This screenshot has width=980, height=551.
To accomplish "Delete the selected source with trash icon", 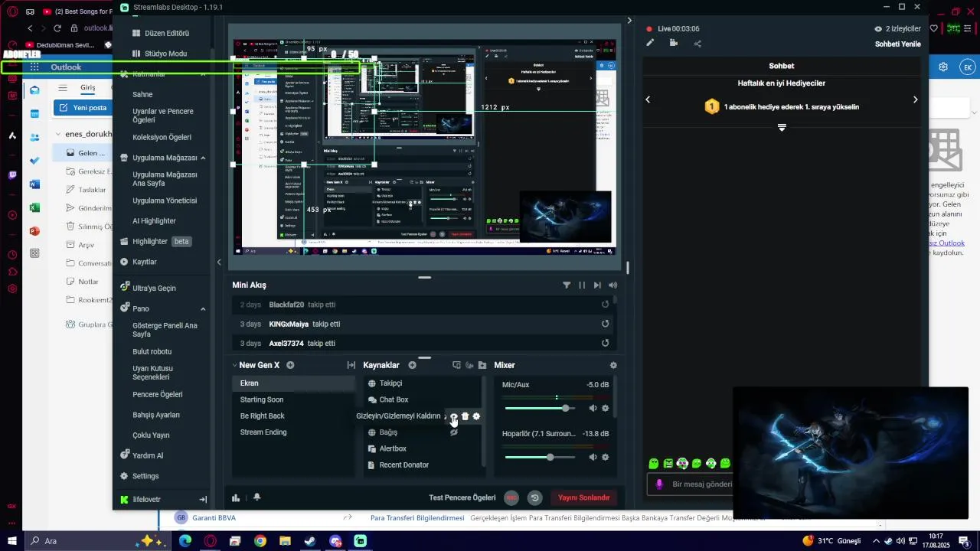I will (x=465, y=416).
